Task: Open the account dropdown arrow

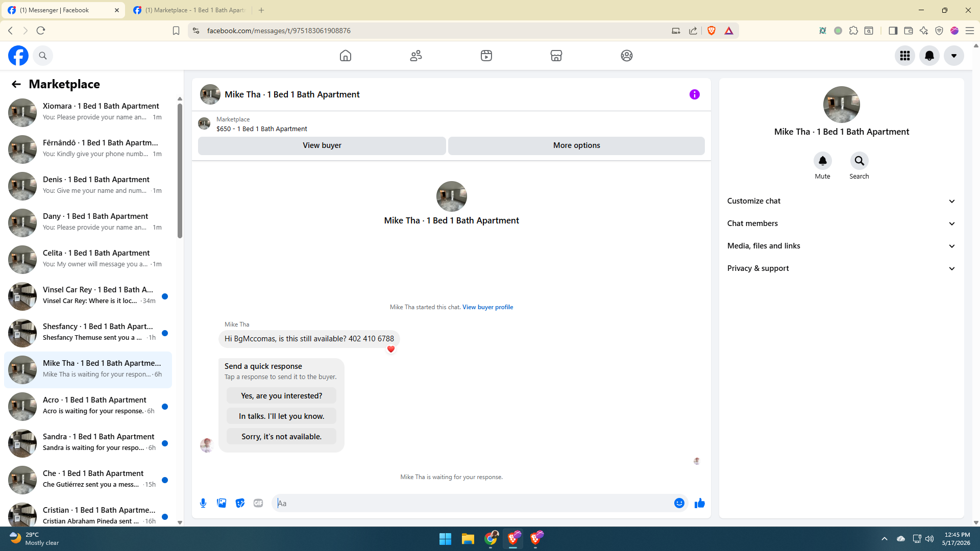Action: click(x=954, y=56)
